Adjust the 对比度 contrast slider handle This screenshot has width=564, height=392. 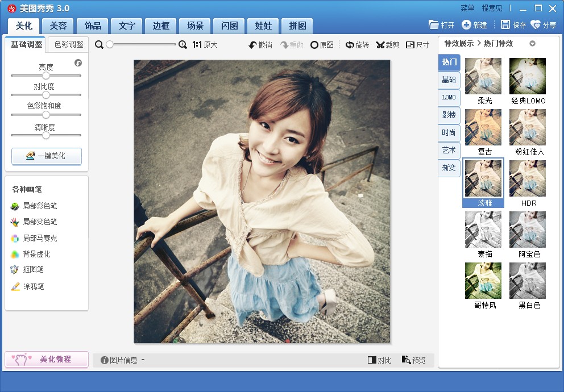click(45, 95)
